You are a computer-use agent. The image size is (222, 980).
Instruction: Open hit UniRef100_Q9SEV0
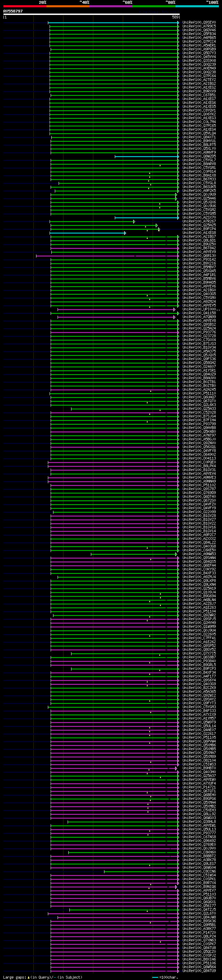click(199, 23)
